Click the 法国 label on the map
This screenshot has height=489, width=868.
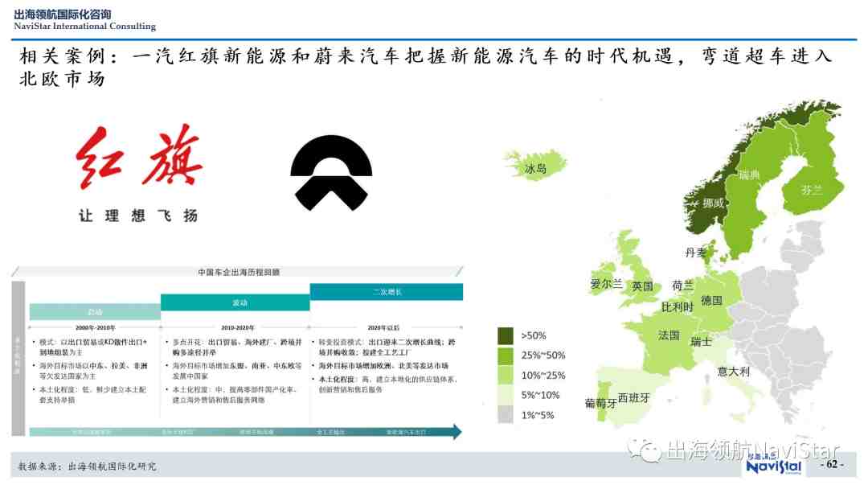[669, 335]
